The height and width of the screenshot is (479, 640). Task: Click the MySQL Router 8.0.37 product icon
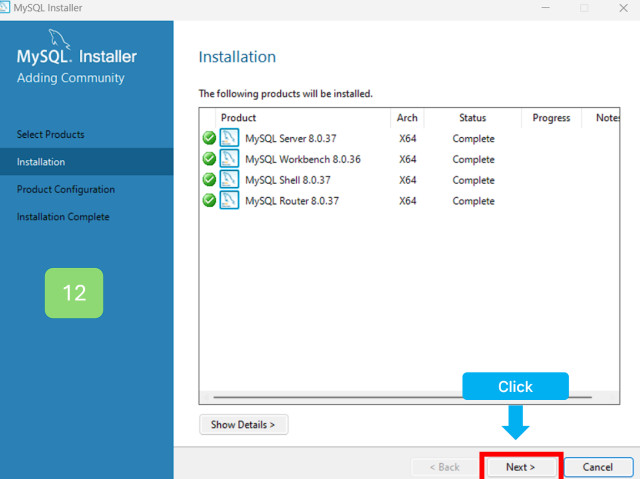point(229,200)
